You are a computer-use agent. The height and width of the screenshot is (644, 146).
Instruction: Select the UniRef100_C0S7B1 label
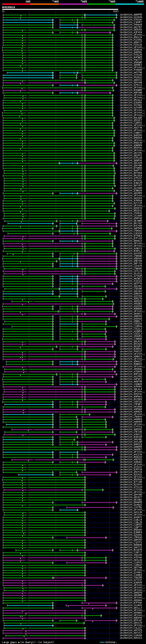131,507
